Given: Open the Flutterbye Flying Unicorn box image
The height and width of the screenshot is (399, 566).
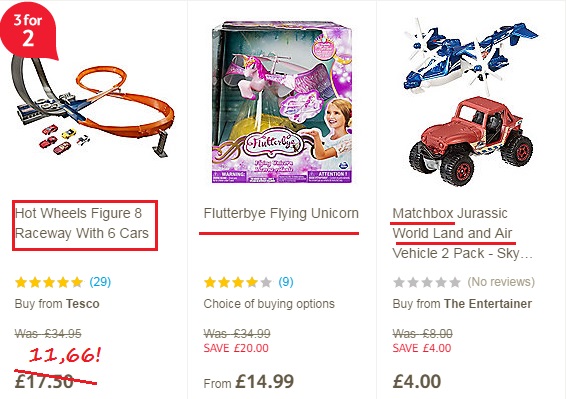Looking at the screenshot, I should 282,103.
